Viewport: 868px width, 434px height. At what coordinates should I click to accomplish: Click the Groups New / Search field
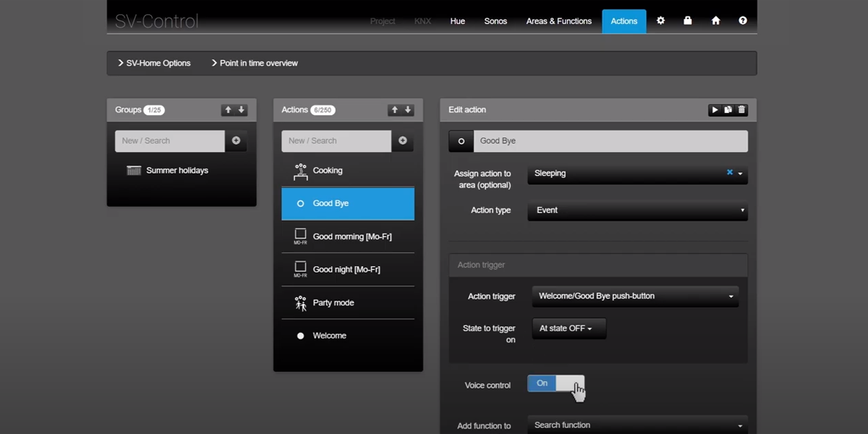[170, 141]
